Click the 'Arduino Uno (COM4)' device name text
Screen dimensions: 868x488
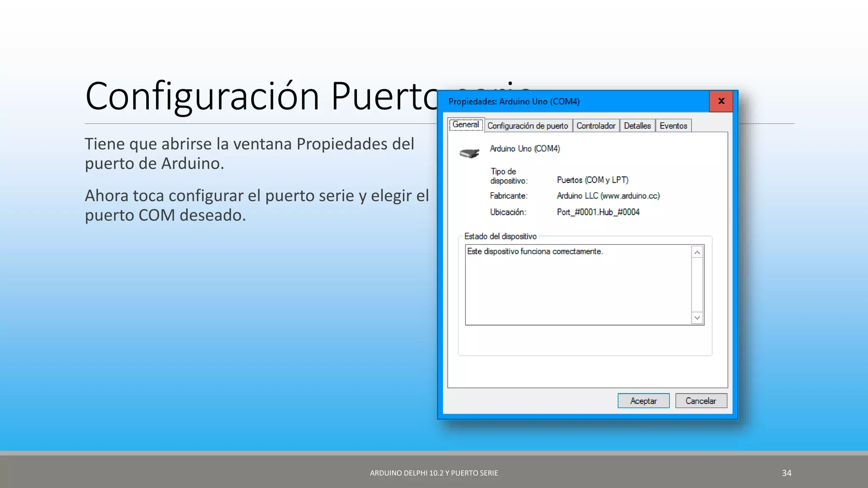(x=525, y=149)
